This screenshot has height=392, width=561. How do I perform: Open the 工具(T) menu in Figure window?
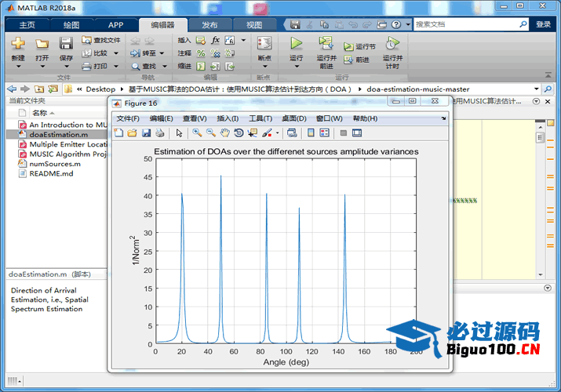click(260, 118)
